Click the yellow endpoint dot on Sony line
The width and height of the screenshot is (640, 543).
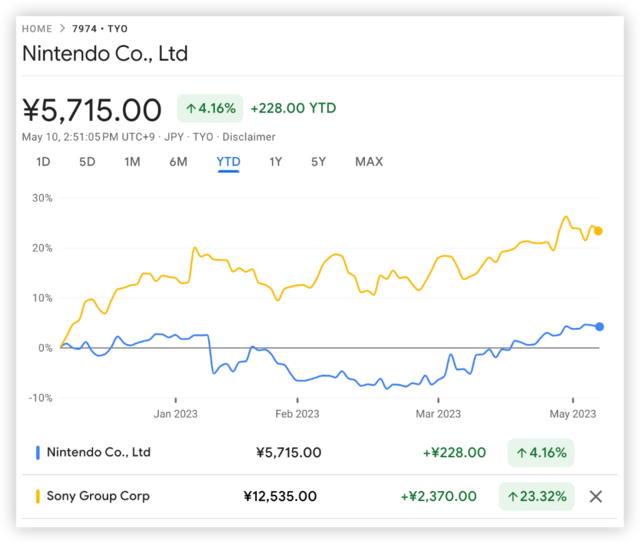pos(598,231)
